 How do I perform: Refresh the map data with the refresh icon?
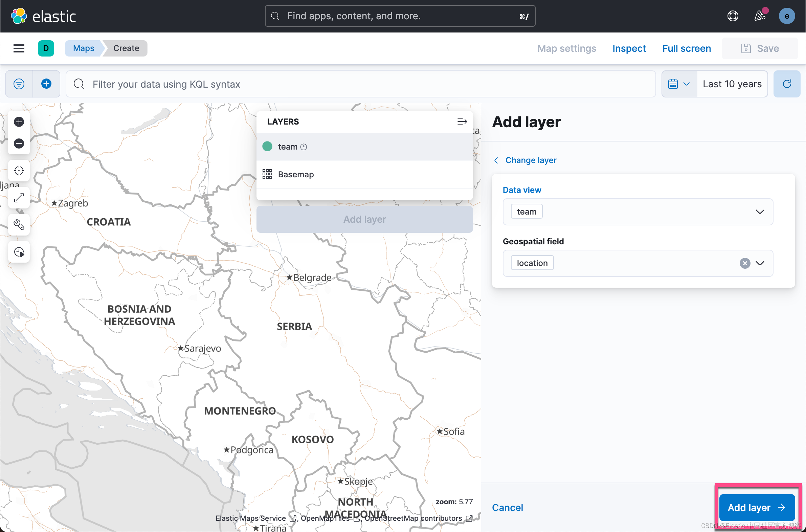pos(787,84)
